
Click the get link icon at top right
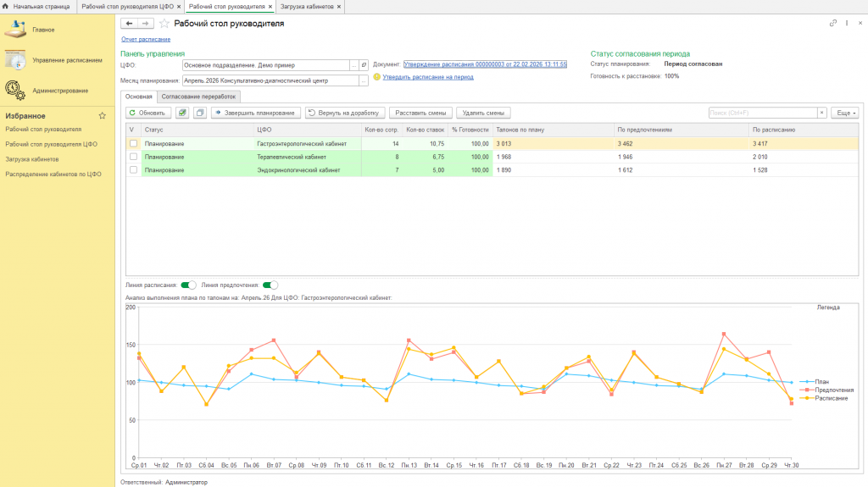pyautogui.click(x=833, y=24)
